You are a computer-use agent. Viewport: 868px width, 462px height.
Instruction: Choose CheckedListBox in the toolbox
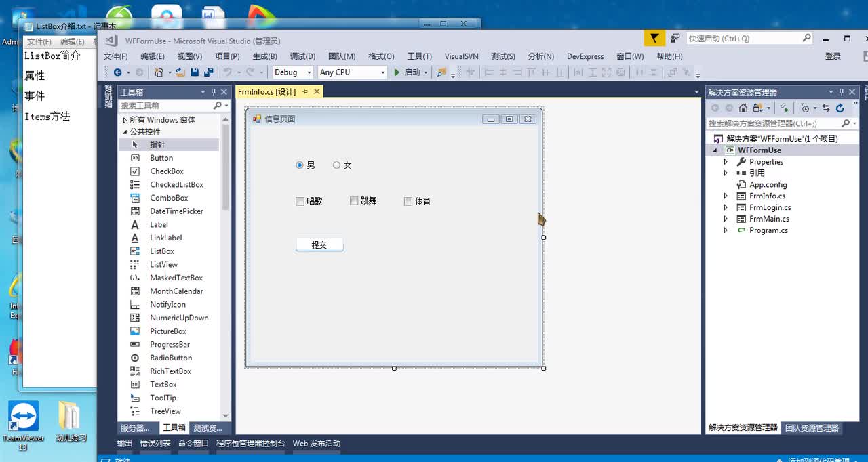tap(176, 184)
